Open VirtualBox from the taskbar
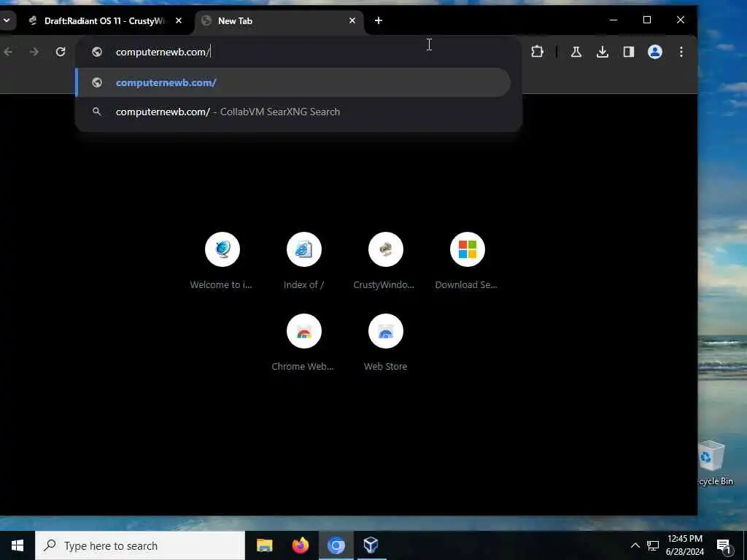The width and height of the screenshot is (747, 560). [x=371, y=545]
